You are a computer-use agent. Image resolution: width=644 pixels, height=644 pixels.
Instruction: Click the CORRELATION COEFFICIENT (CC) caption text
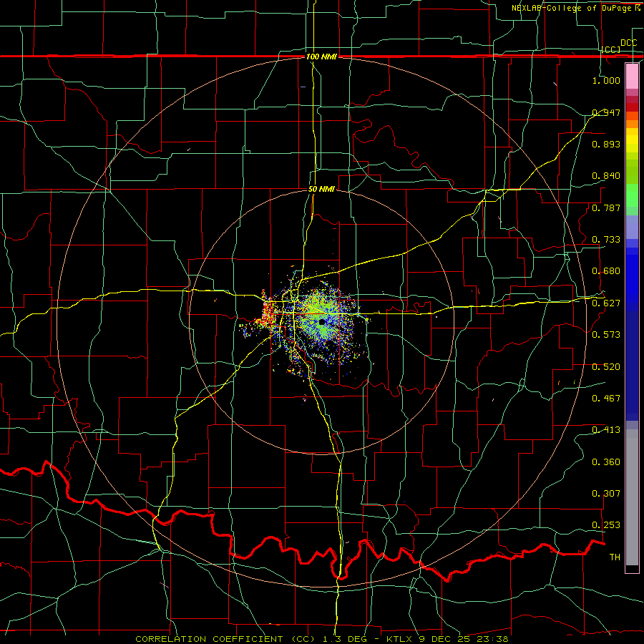click(225, 639)
